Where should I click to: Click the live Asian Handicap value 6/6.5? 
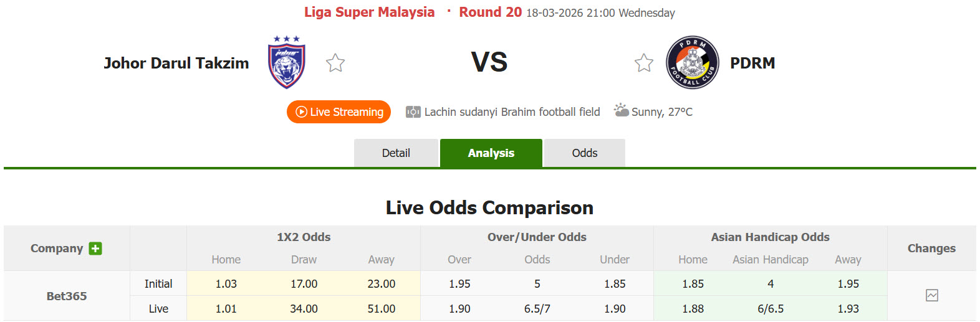pyautogui.click(x=771, y=308)
